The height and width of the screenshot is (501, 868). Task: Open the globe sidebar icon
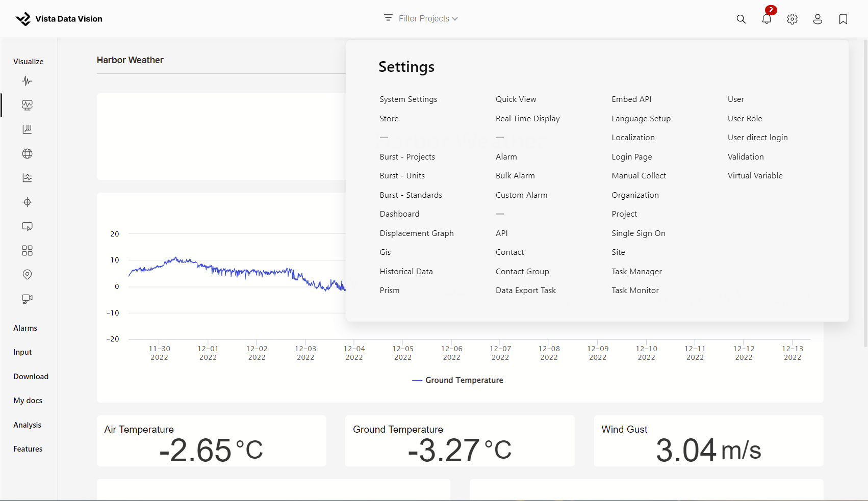point(28,153)
